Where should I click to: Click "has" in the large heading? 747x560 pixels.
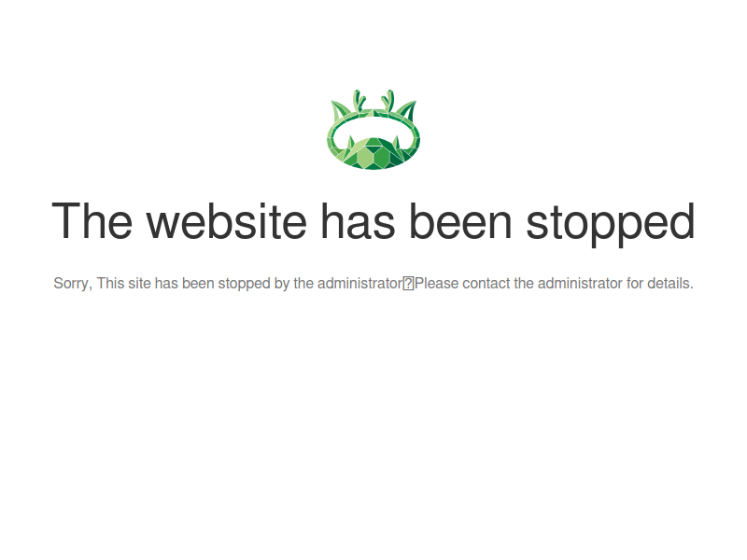(x=359, y=221)
